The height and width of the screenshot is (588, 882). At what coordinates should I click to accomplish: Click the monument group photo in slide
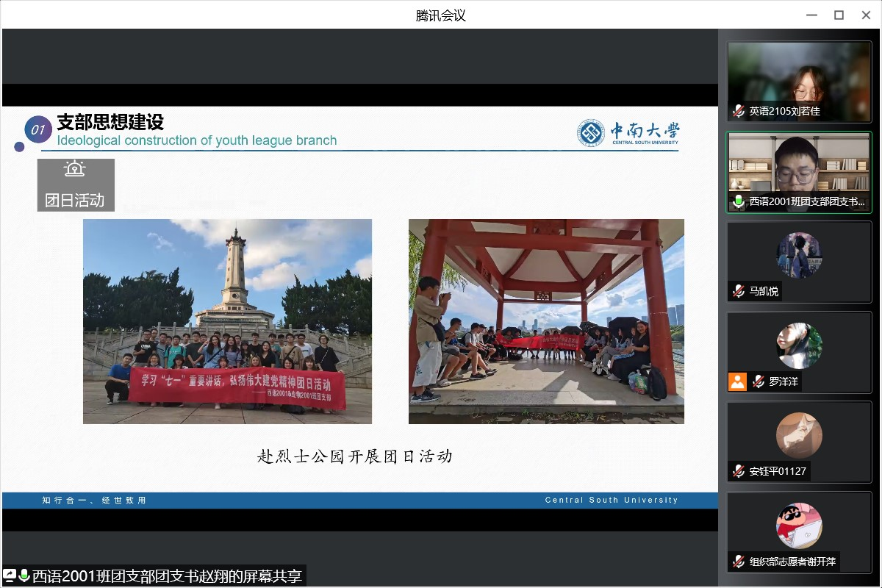tap(227, 321)
